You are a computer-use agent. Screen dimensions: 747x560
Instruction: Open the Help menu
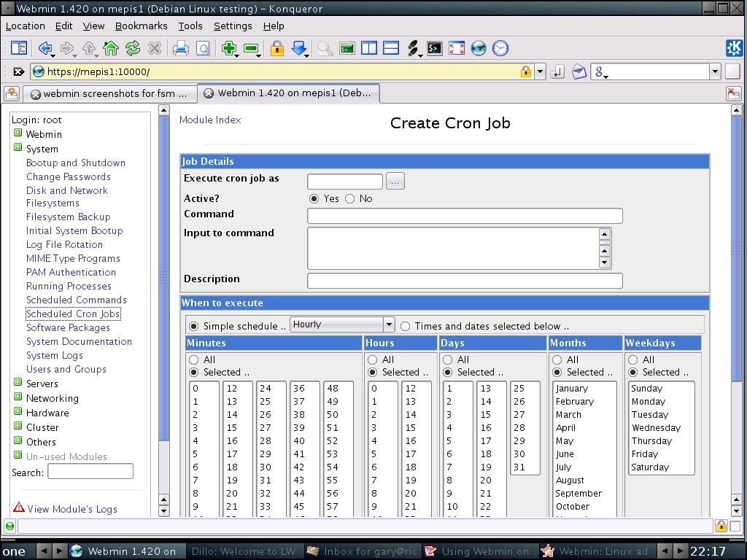click(274, 26)
